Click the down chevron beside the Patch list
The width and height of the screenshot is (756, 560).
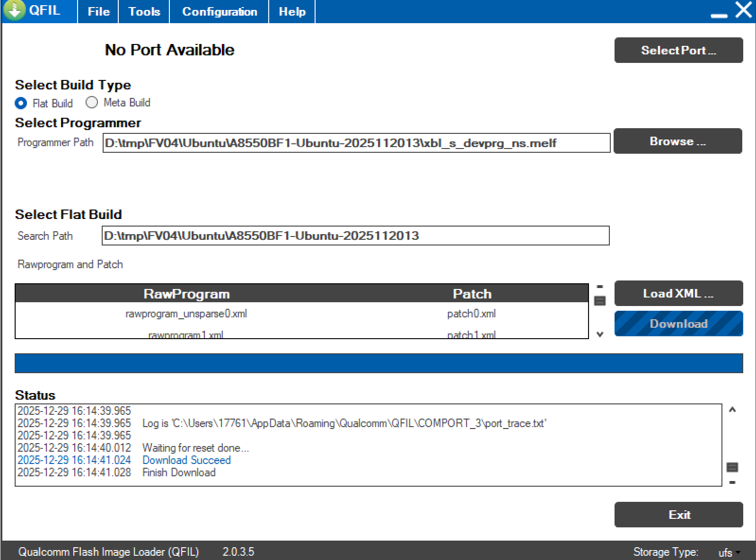click(x=599, y=334)
